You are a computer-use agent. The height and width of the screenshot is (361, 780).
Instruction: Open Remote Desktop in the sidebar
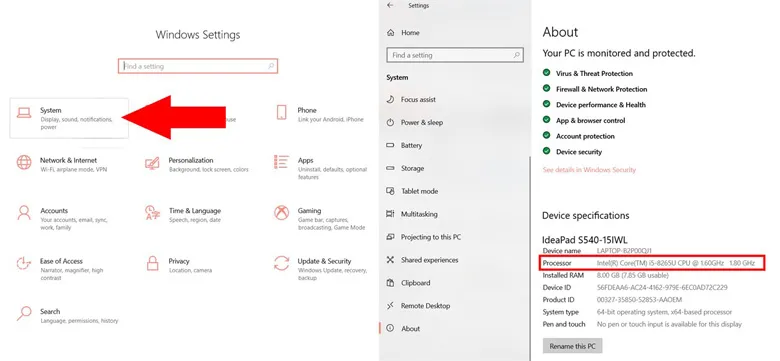[x=425, y=306]
